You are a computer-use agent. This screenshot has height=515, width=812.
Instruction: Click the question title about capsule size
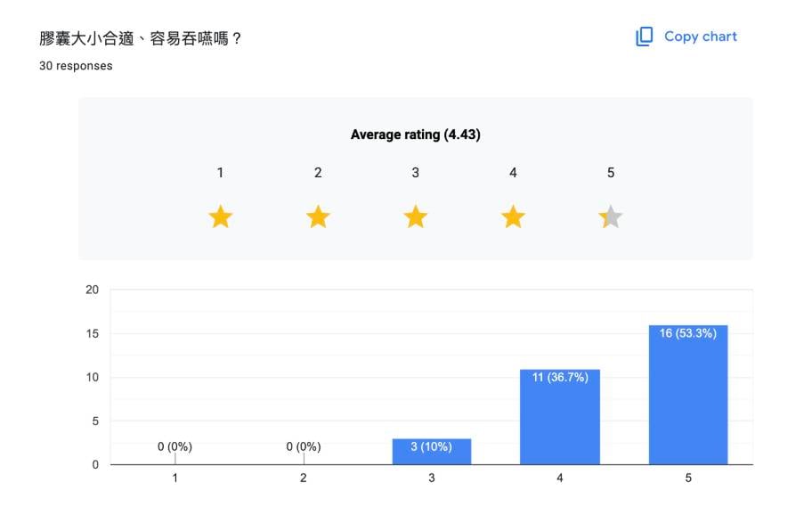pos(141,39)
